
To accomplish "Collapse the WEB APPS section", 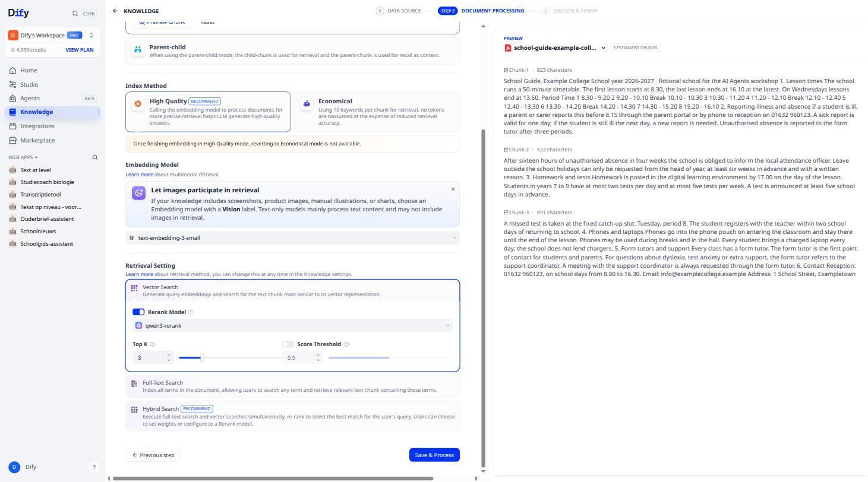I will click(23, 157).
